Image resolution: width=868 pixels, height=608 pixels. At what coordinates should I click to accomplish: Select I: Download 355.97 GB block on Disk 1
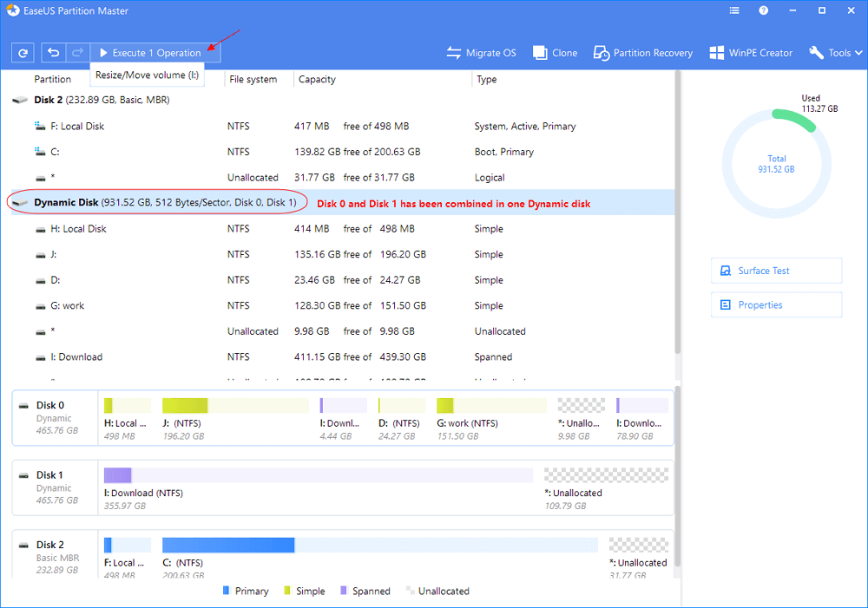319,488
